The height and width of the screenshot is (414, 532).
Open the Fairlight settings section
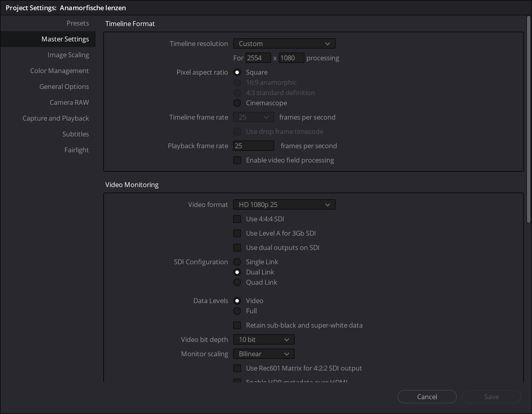(76, 150)
